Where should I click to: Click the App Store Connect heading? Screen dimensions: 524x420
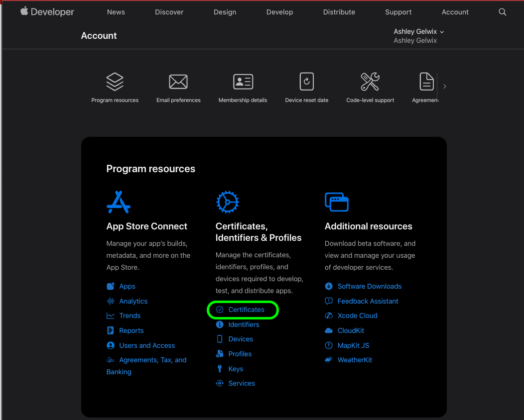point(147,226)
